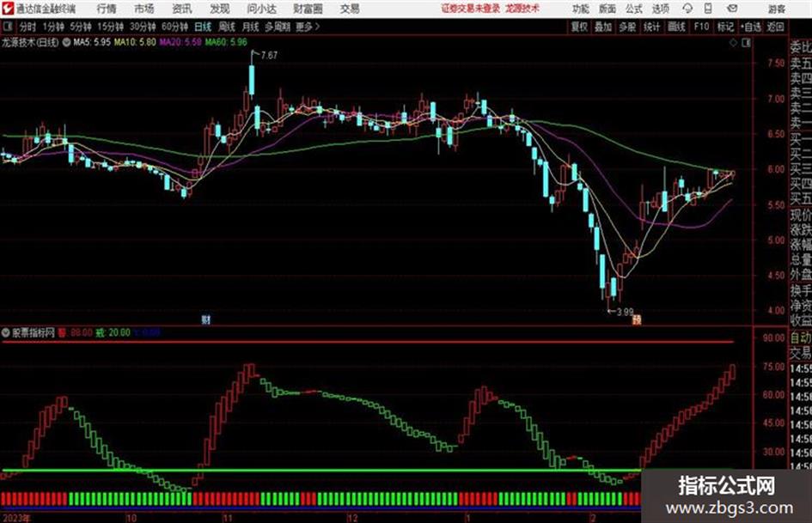Click the 游客 guest account label
Screen dimensions: 812x523
(x=776, y=9)
